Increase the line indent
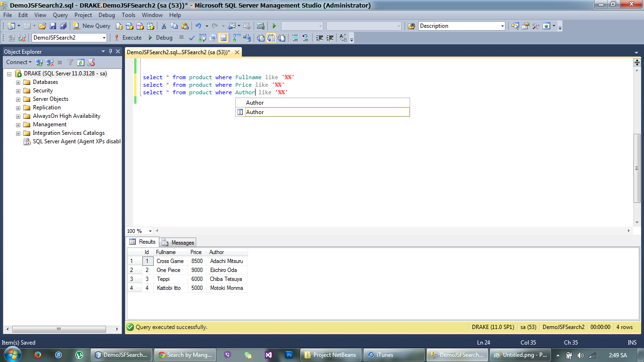 coord(330,38)
